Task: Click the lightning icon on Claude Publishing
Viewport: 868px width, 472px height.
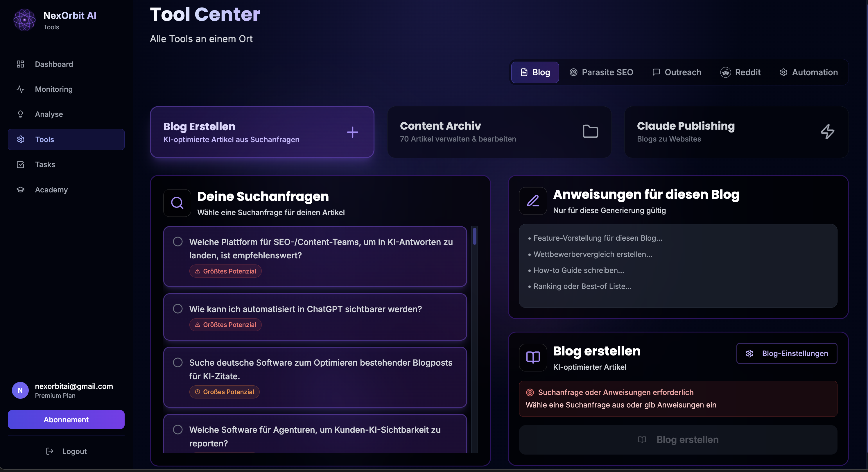Action: [x=828, y=132]
